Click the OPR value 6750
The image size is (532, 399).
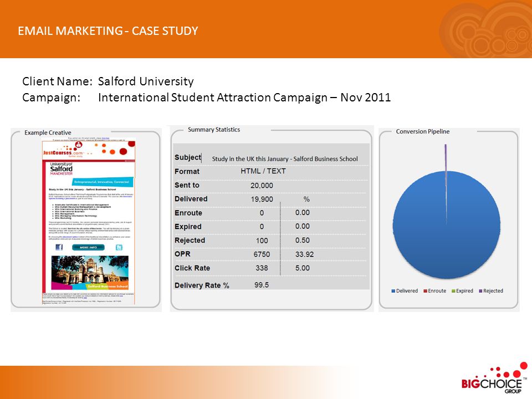[x=262, y=254]
